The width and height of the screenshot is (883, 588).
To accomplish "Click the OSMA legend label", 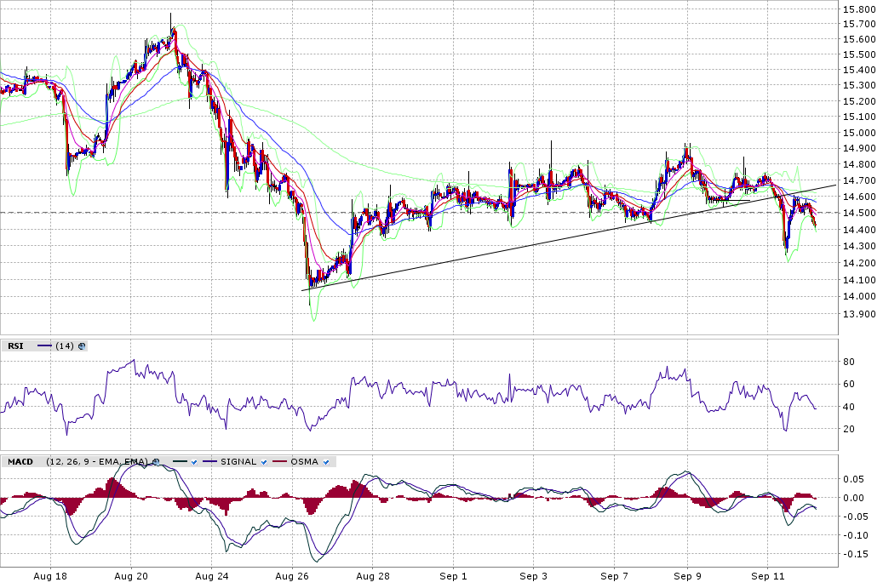I will (x=304, y=462).
